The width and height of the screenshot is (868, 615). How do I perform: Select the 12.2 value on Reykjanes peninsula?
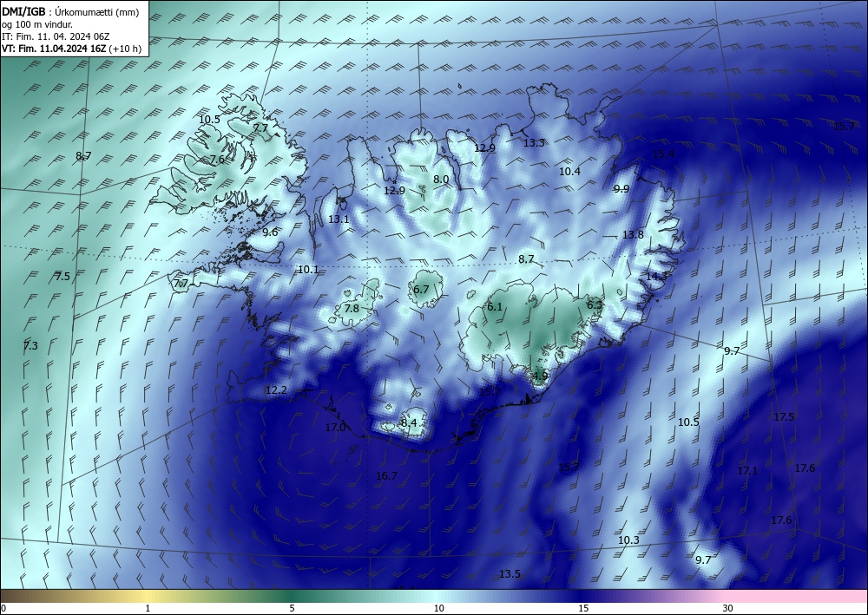click(276, 390)
